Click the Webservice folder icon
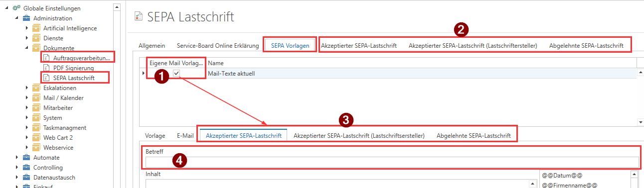Image resolution: width=644 pixels, height=188 pixels. pos(36,147)
